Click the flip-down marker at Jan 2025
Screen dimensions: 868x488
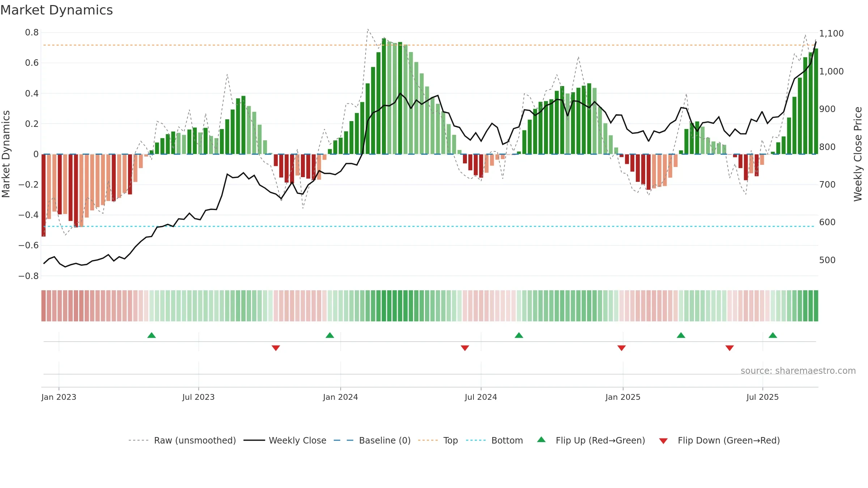pos(622,348)
